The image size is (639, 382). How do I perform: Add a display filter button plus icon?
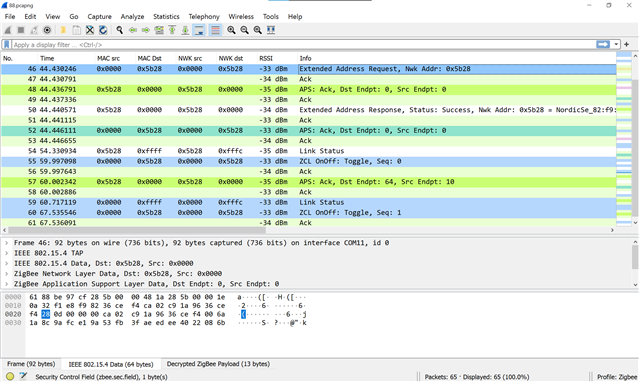click(x=627, y=44)
